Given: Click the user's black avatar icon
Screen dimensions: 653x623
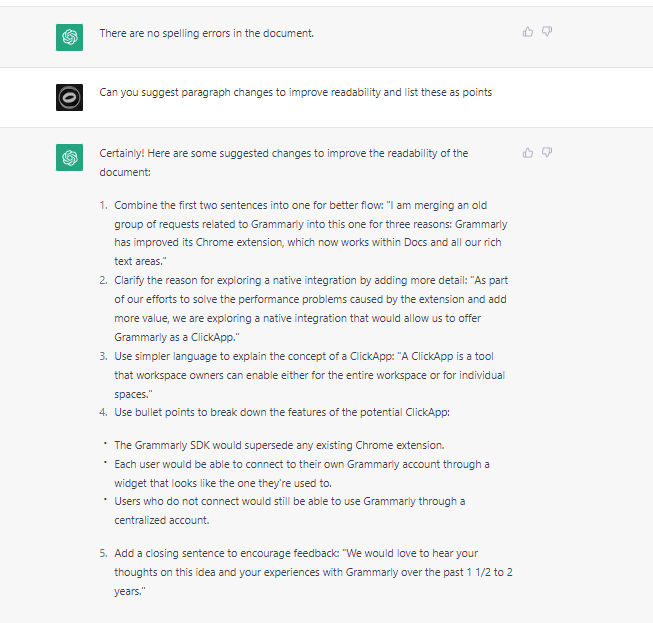Looking at the screenshot, I should 70,97.
